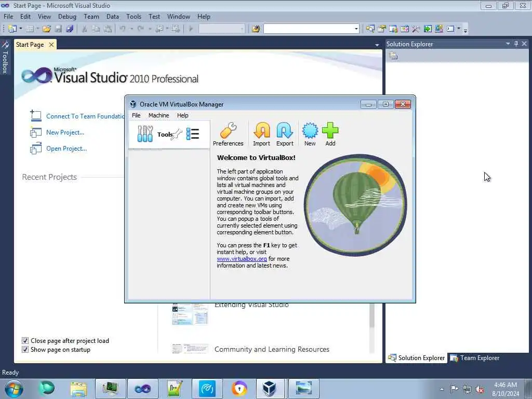Select the Solution Explorer bottom tab

pos(417,358)
